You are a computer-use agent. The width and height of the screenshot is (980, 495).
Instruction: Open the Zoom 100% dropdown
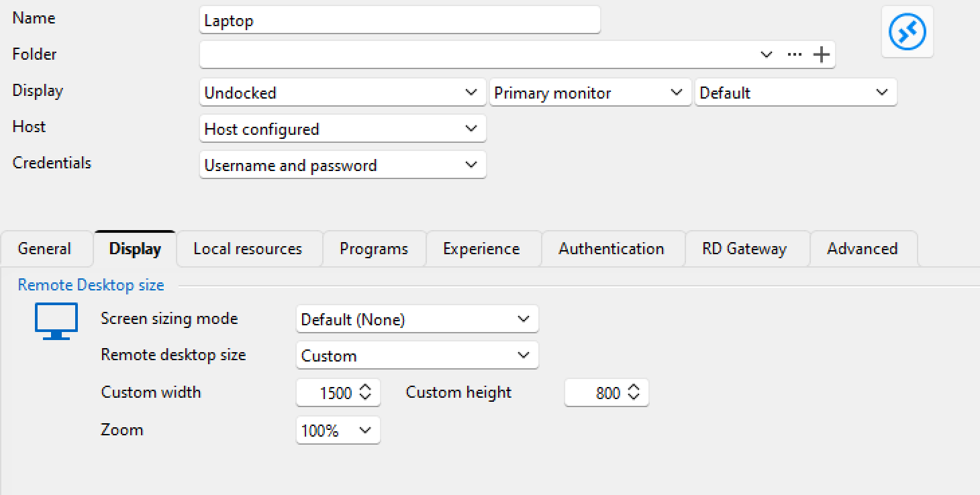[x=338, y=431]
